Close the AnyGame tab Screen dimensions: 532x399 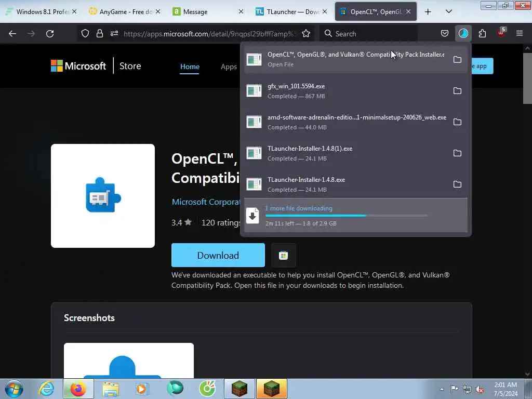click(158, 11)
